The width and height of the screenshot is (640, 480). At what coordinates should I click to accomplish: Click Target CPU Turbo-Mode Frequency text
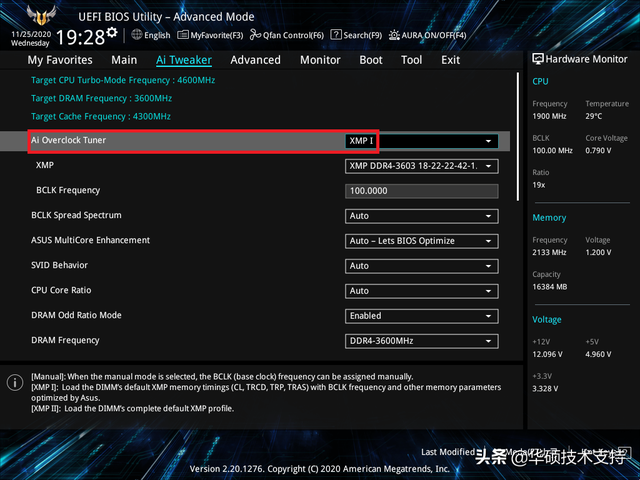point(123,80)
